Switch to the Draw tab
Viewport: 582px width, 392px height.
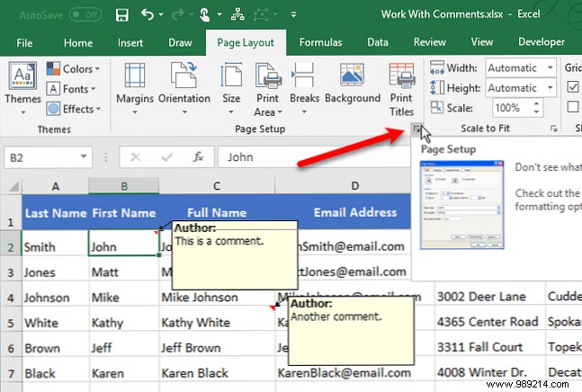[x=180, y=42]
